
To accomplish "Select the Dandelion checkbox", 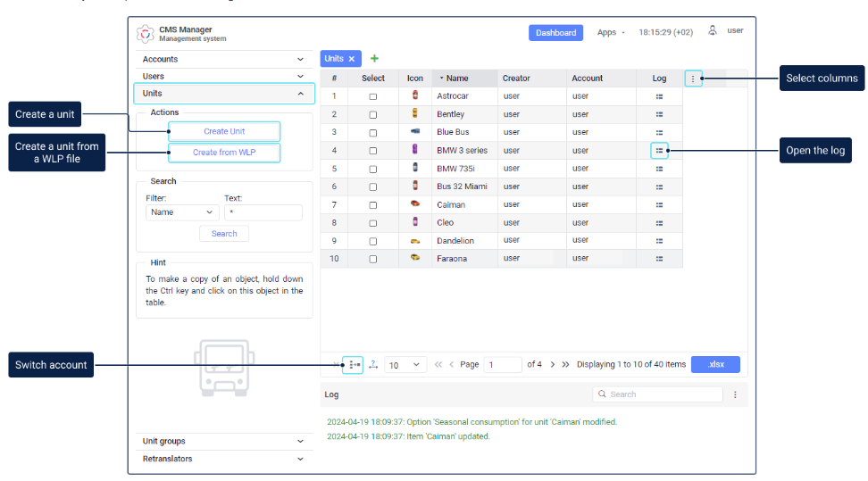I will pos(373,241).
